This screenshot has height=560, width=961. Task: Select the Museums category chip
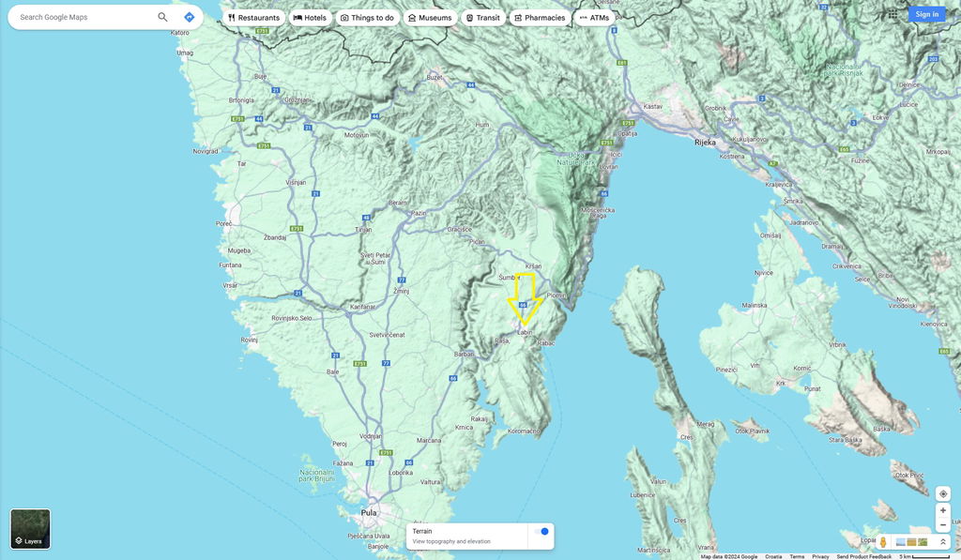430,18
